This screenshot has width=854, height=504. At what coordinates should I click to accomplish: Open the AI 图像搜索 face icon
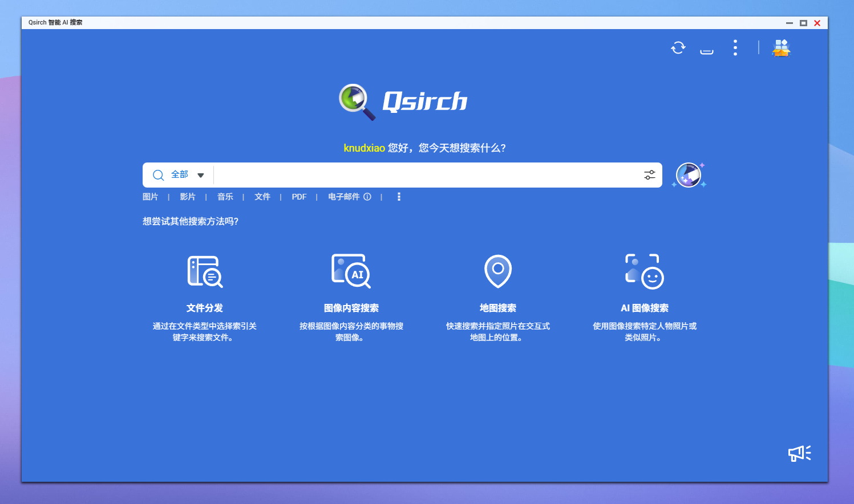(645, 271)
